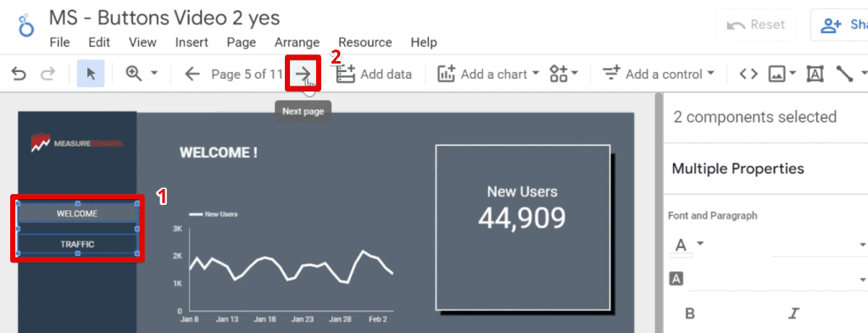
Task: Open the zoom level dropdown arrow
Action: 154,74
